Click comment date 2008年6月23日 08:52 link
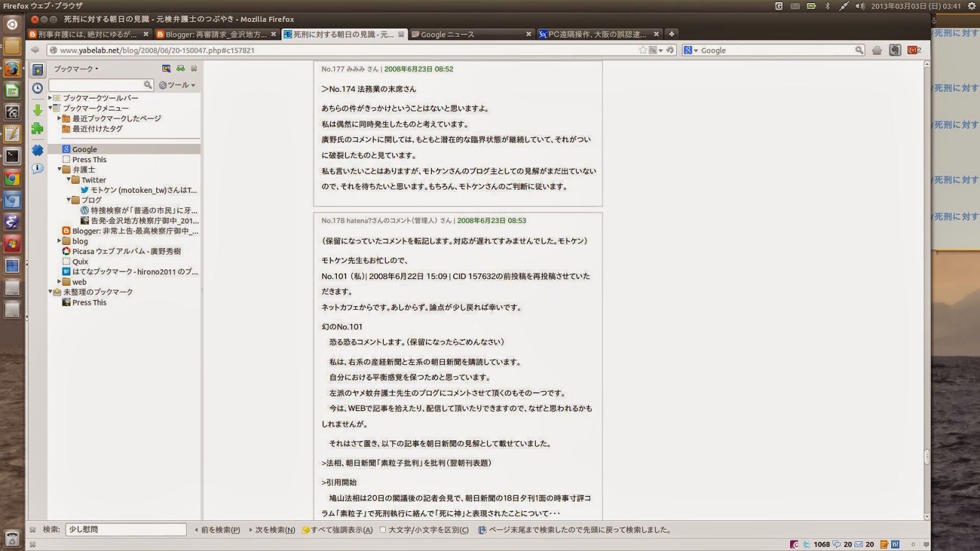Screen dimensions: 980x551 [x=419, y=69]
